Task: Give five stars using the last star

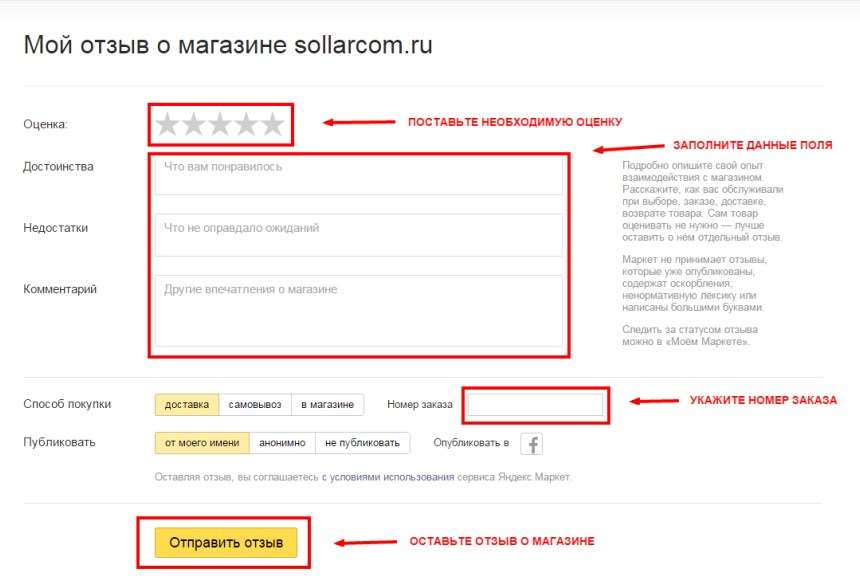Action: (x=273, y=125)
